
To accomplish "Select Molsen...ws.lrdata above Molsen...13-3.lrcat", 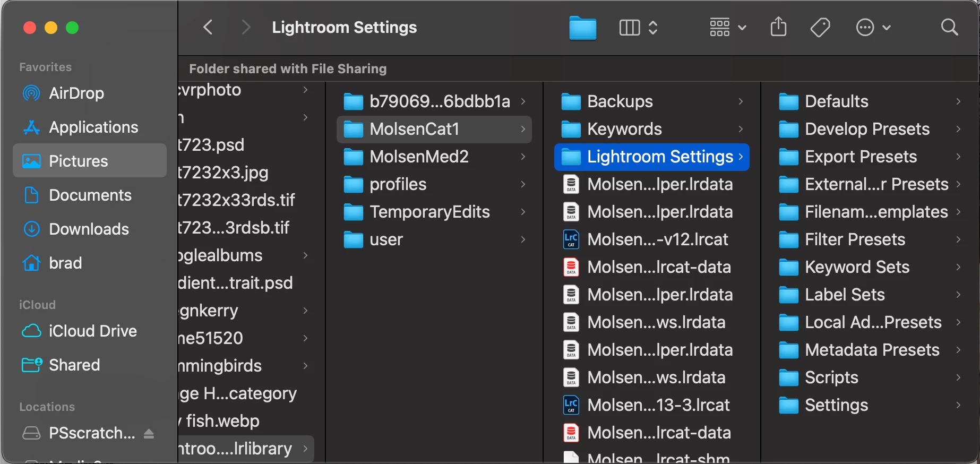I will click(652, 377).
